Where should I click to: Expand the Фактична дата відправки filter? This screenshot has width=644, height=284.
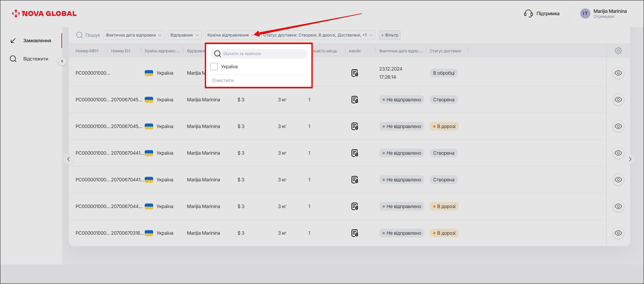[x=134, y=35]
